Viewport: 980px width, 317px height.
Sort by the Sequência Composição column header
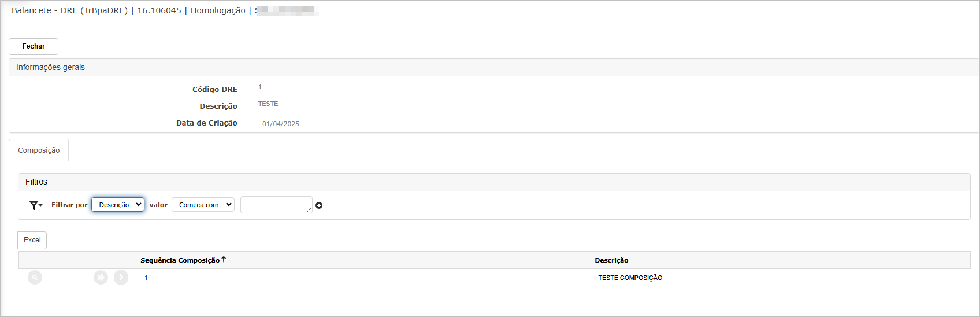[180, 260]
